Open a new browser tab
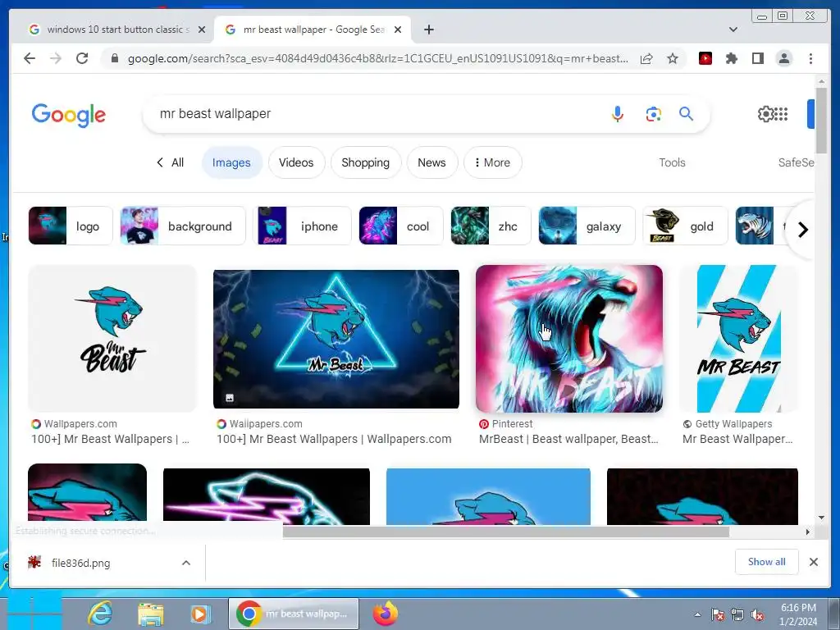Screen dimensions: 840x630 429,30
